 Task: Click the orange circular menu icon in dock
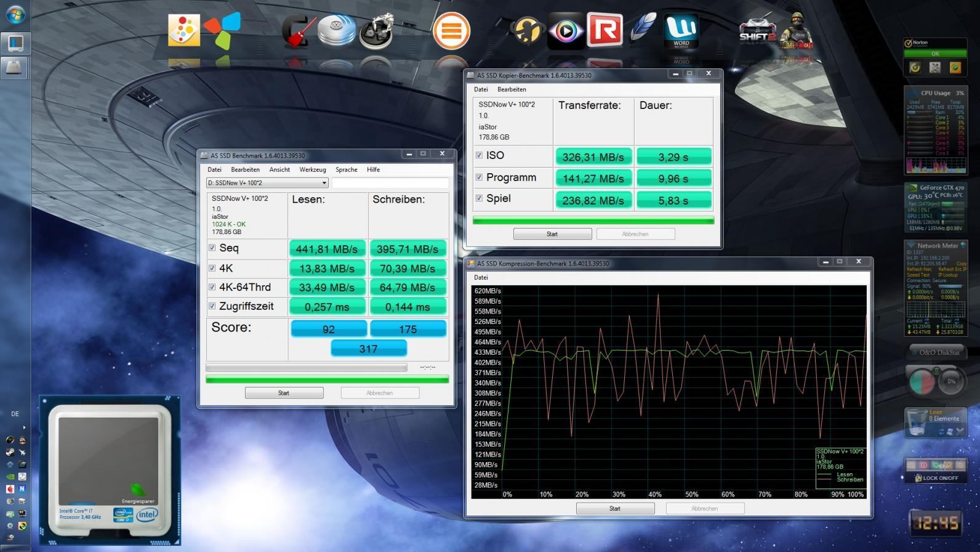coord(451,30)
